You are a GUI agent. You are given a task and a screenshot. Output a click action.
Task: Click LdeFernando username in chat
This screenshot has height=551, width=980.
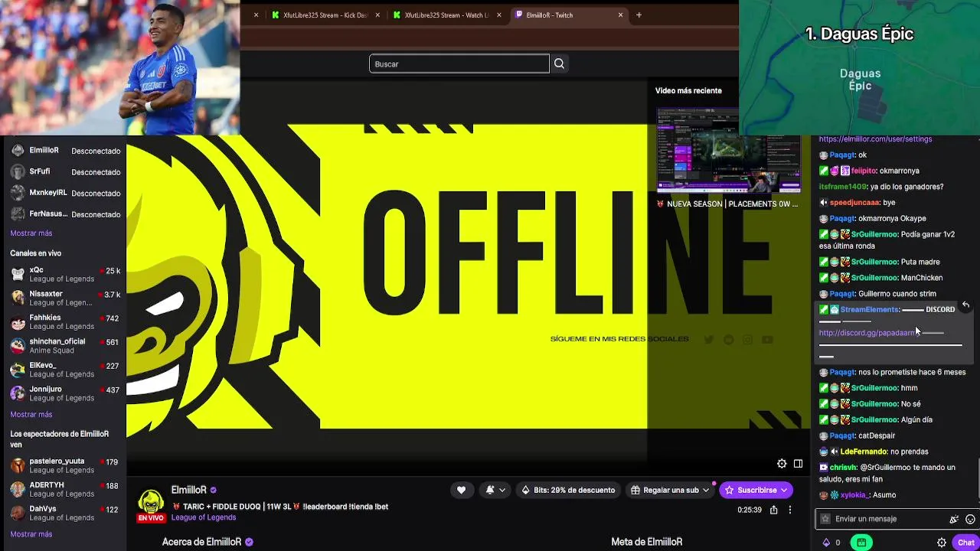863,452
